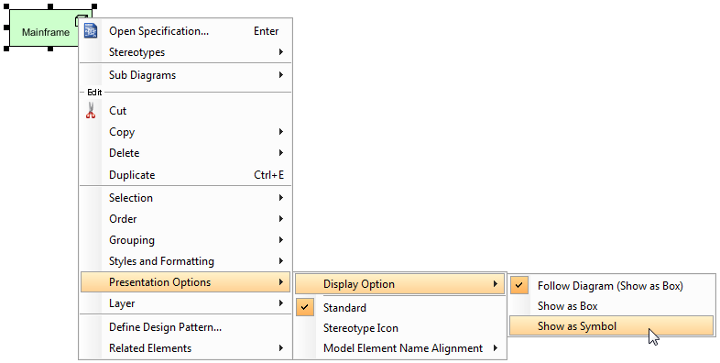Expand the Order submenu

(186, 219)
